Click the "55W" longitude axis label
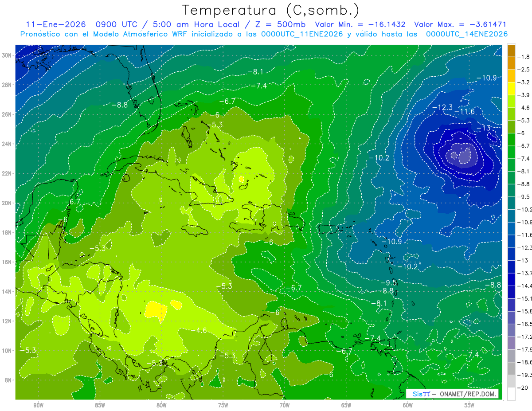Screen dimensions: 532x411 [469, 405]
